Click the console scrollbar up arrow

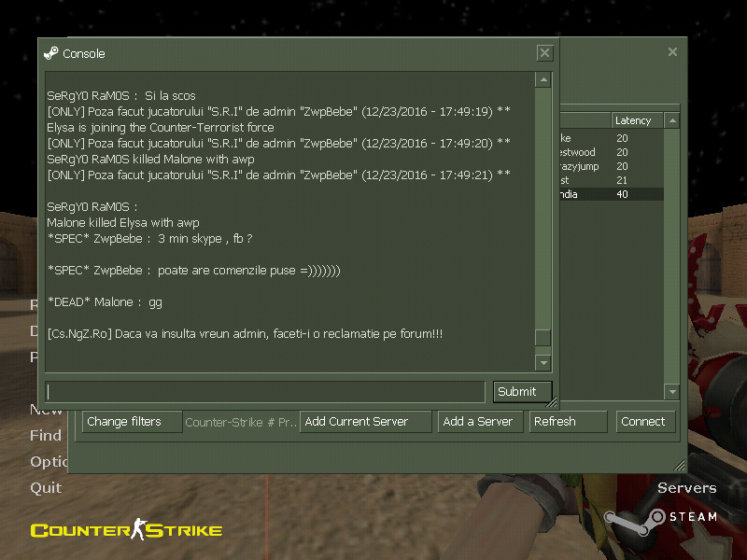(543, 80)
